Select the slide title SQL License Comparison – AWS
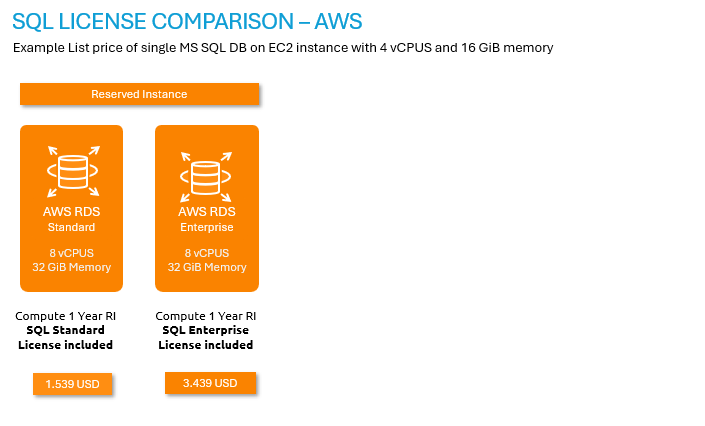705x426 pixels. point(187,20)
